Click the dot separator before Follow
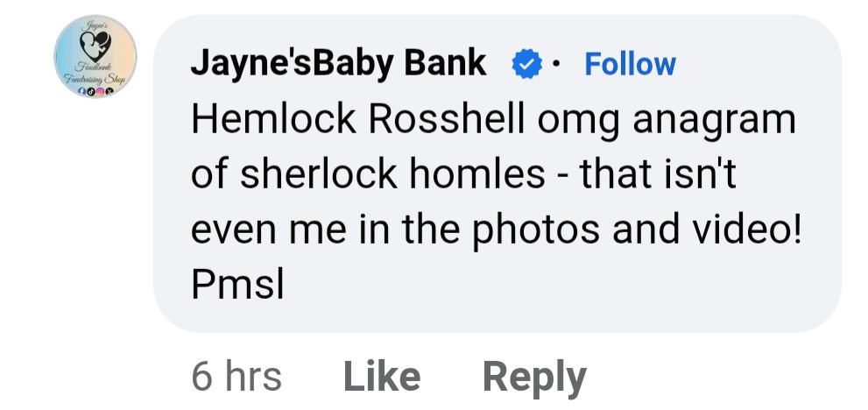This screenshot has width=868, height=410. tap(559, 64)
